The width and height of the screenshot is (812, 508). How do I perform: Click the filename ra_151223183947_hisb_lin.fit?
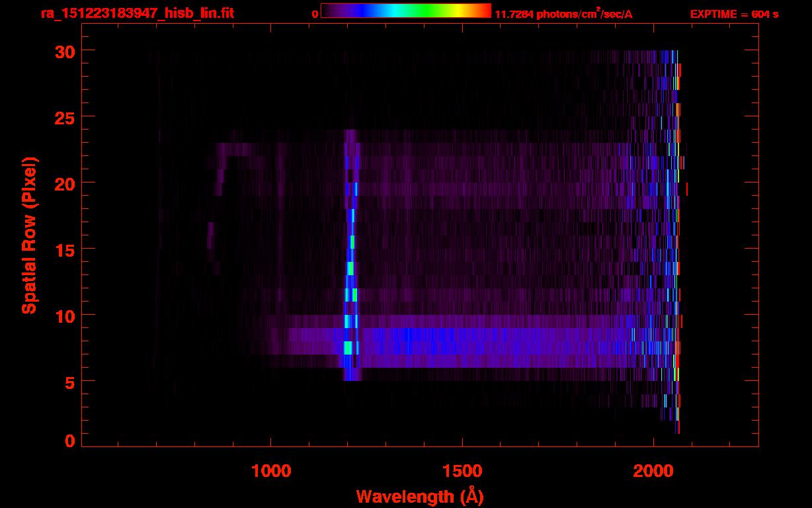[x=137, y=13]
